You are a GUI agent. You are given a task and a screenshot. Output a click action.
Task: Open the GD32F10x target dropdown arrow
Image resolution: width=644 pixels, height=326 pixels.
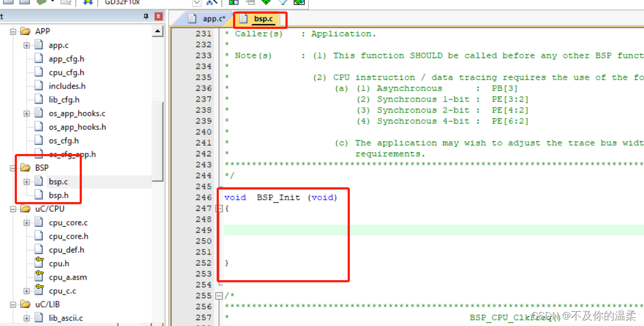(196, 3)
